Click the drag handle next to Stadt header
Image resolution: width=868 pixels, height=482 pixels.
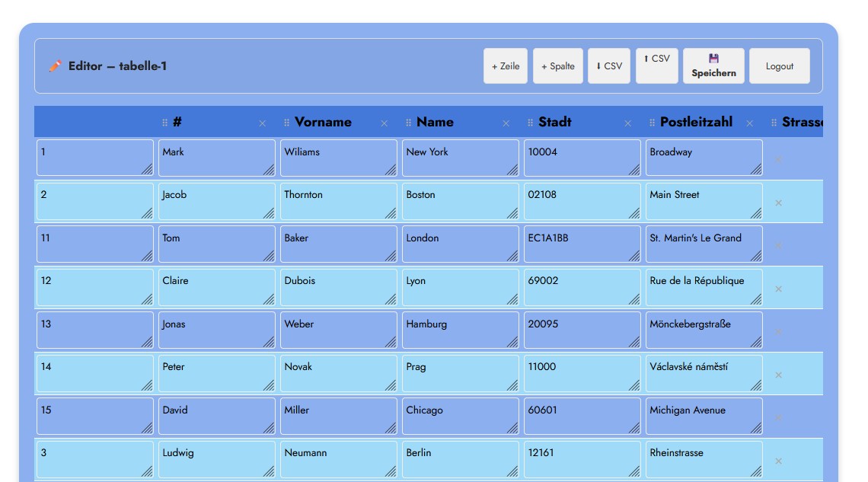coord(531,123)
